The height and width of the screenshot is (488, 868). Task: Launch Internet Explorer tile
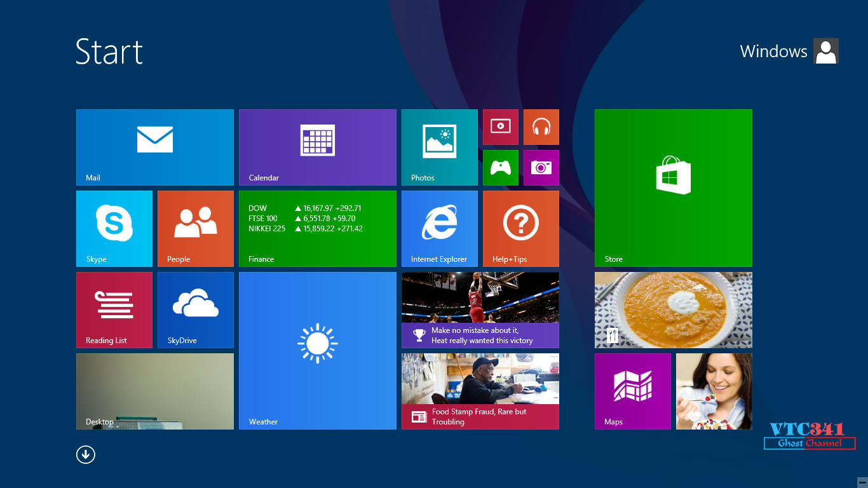tap(440, 229)
